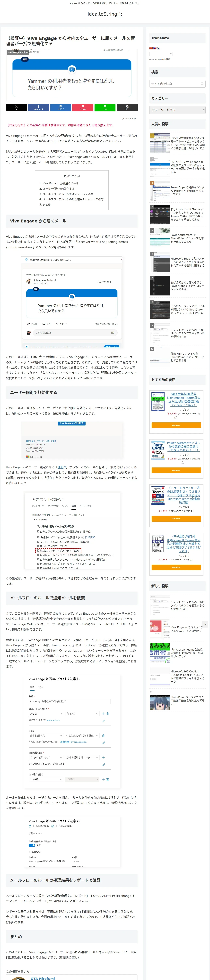Image resolution: width=210 pixels, height=980 pixels.
Task: Select the US flag translate icon
Action: coord(154,48)
